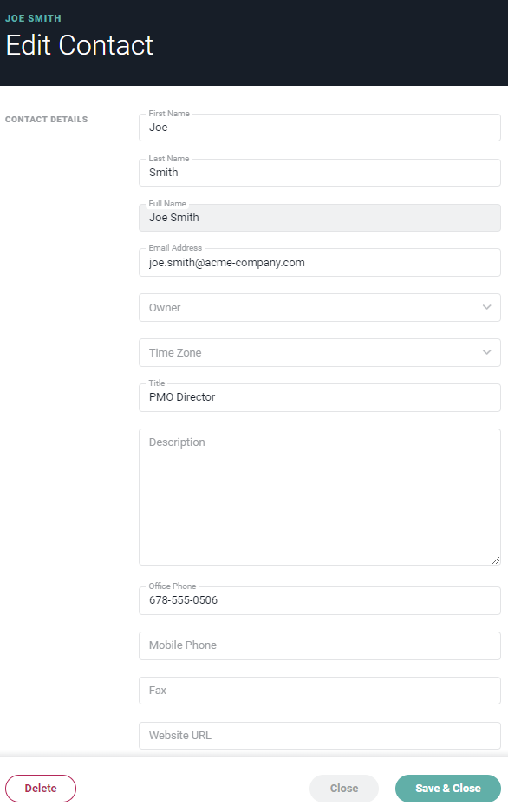Open the Owner dropdown field

click(x=320, y=308)
